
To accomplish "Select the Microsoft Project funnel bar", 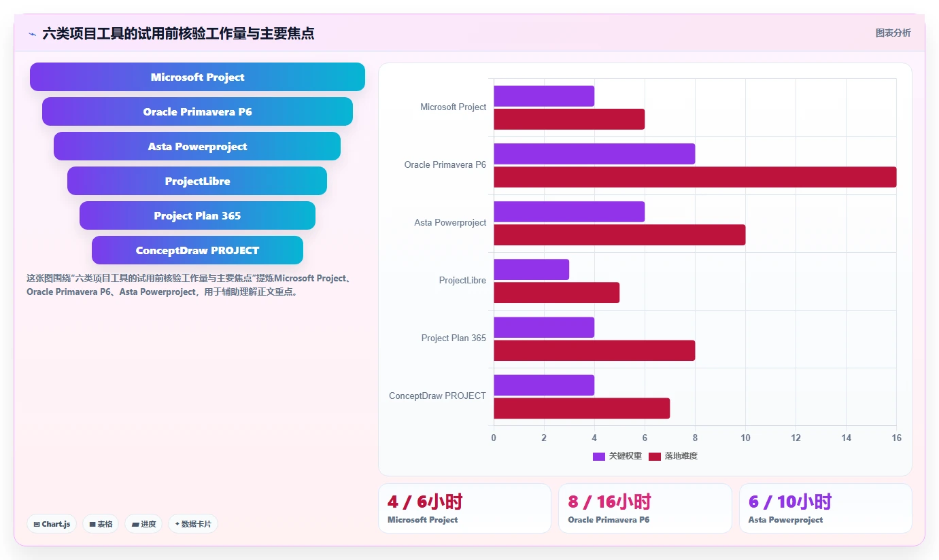I will (197, 77).
